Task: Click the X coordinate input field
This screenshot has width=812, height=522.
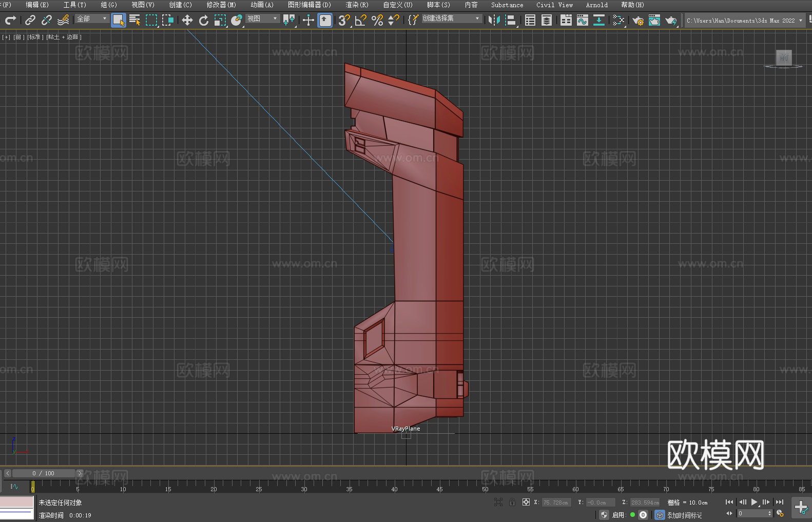Action: coord(556,502)
